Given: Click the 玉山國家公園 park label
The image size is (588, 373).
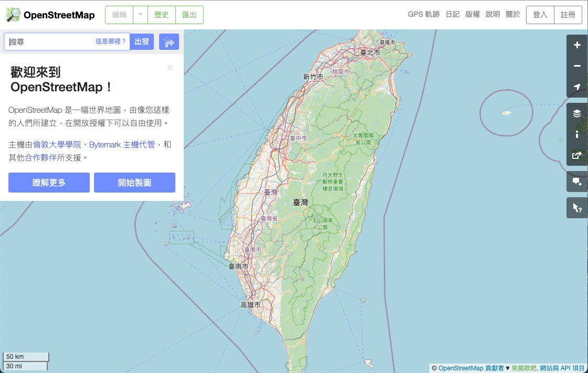Looking at the screenshot, I should point(322,224).
